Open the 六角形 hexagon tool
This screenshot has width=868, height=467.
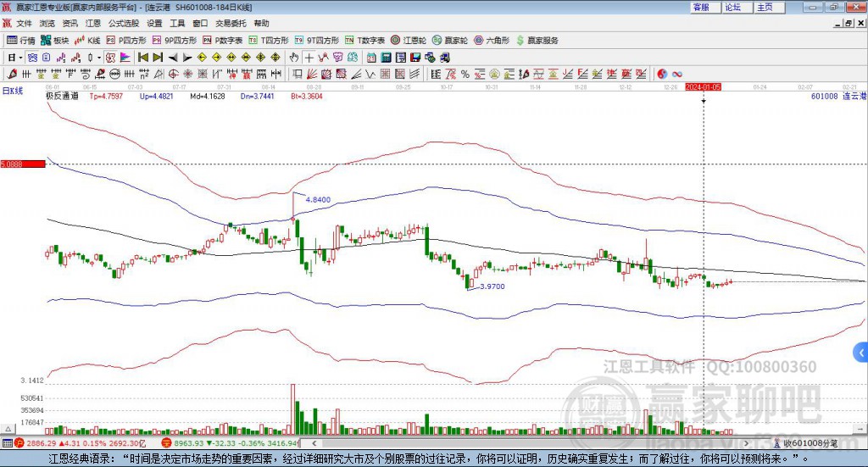492,41
